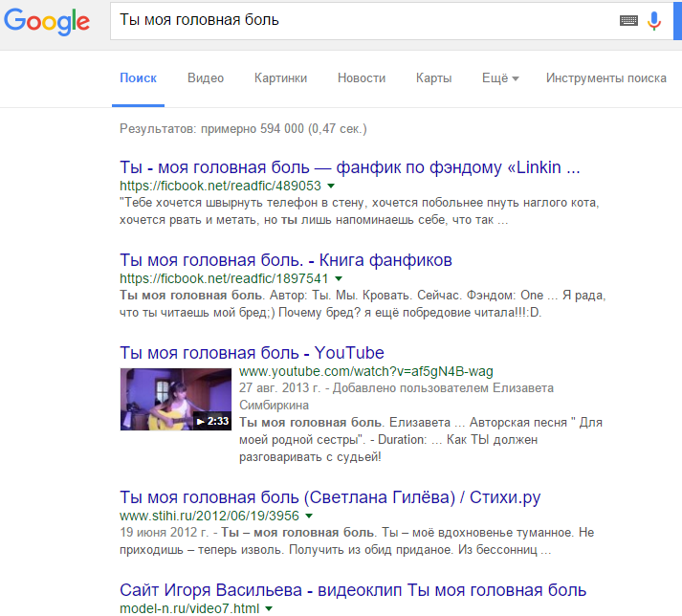
Task: Start voice search with microphone icon
Action: coord(653,20)
